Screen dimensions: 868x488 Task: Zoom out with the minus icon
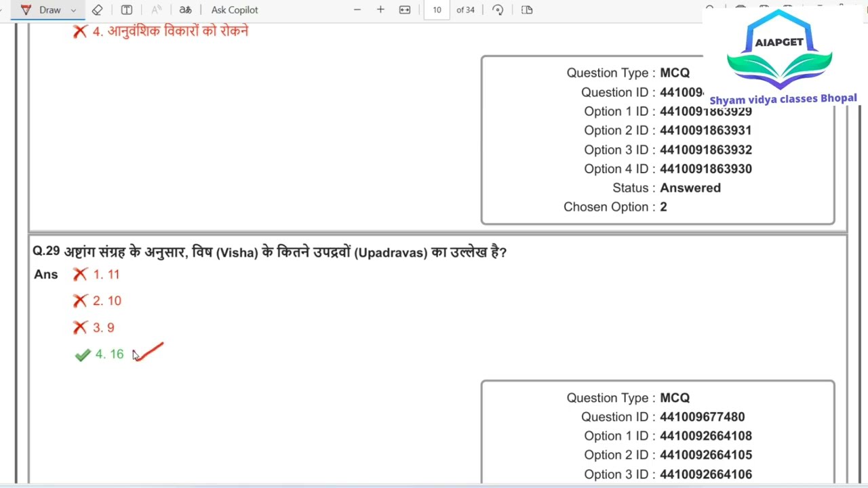[357, 9]
